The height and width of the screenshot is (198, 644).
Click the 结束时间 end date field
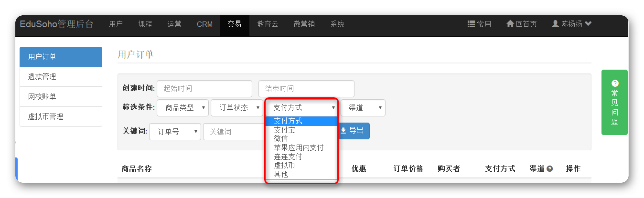click(x=306, y=89)
